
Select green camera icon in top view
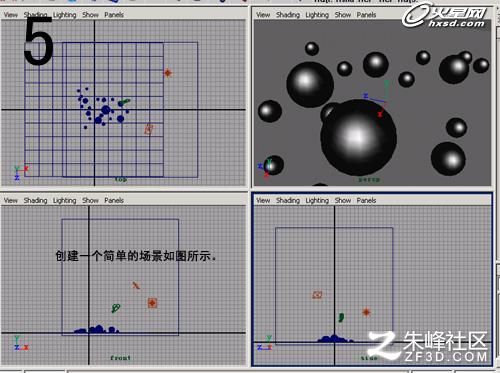coord(124,102)
